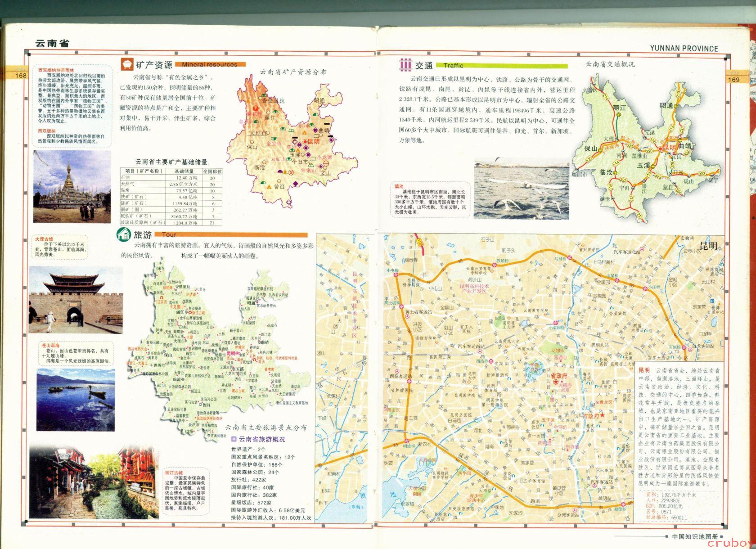
Task: Click the YUNNAN PROVINCE header
Action: pyautogui.click(x=684, y=49)
